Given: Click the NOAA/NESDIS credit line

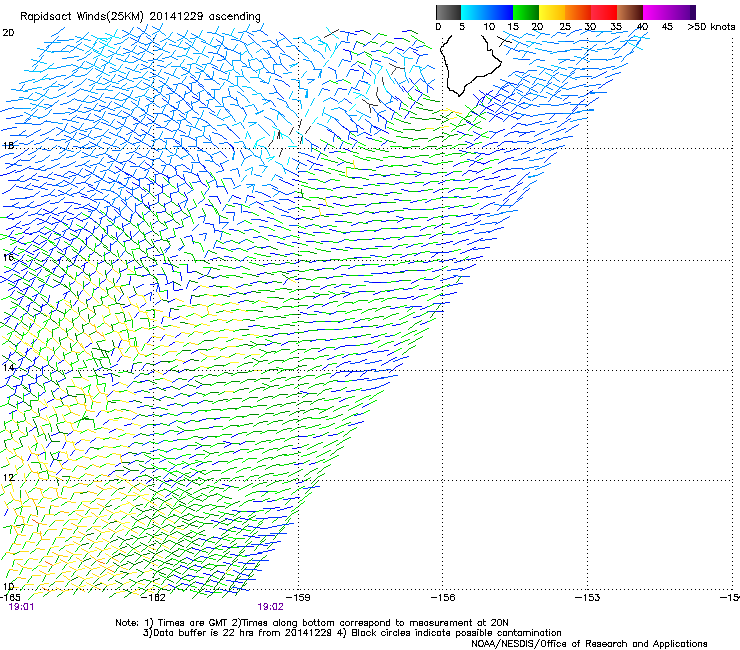Looking at the screenshot, I should click(x=589, y=644).
